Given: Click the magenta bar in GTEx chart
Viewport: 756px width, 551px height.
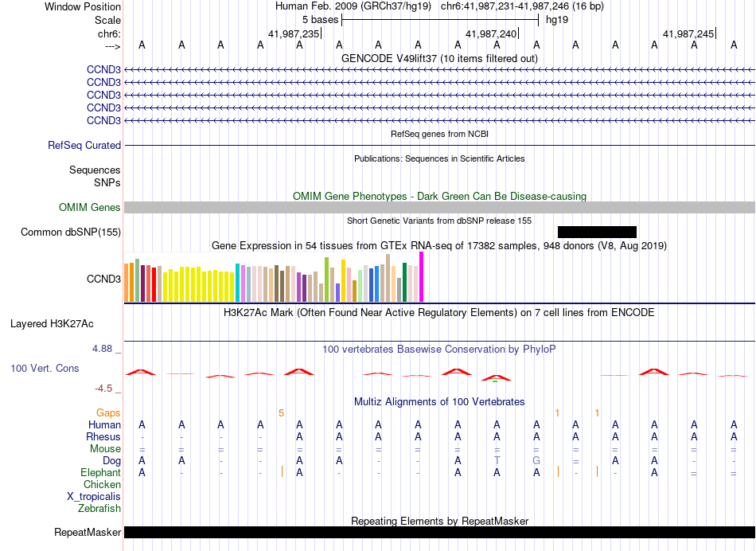Looking at the screenshot, I should (x=422, y=277).
